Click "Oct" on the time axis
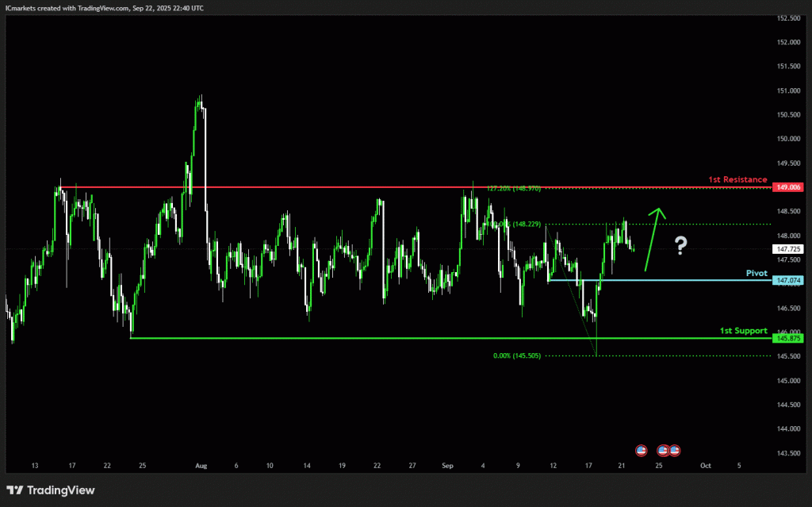The image size is (812, 507). pos(705,466)
